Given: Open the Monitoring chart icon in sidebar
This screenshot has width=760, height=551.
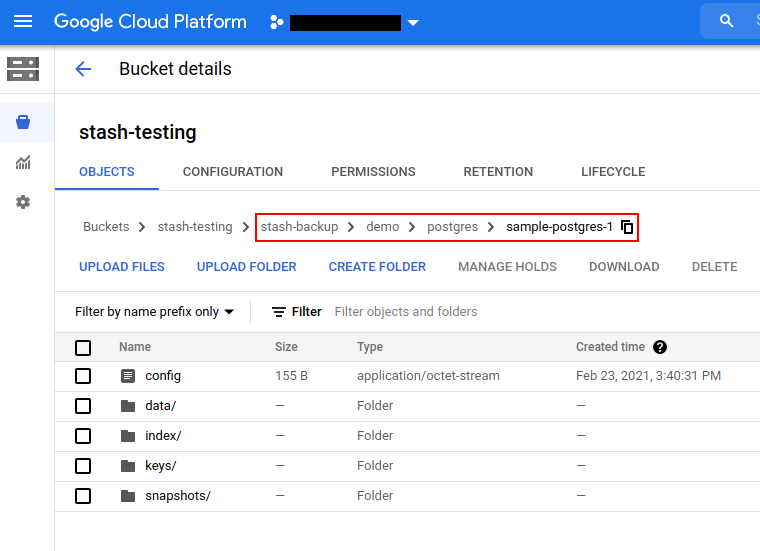Looking at the screenshot, I should [x=23, y=163].
